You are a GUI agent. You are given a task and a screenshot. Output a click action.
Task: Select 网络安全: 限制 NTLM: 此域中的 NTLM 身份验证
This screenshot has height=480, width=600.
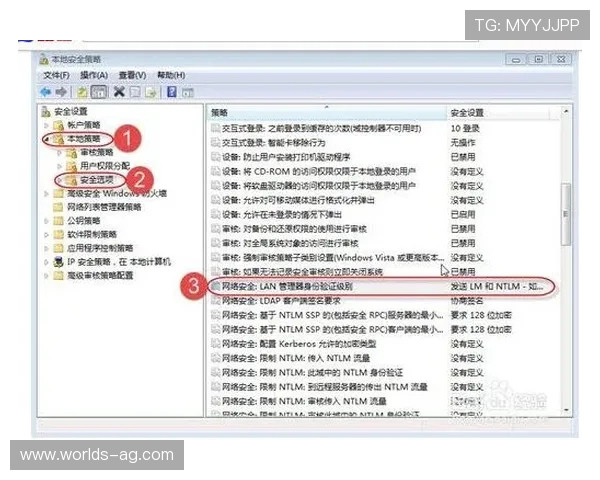pos(312,372)
